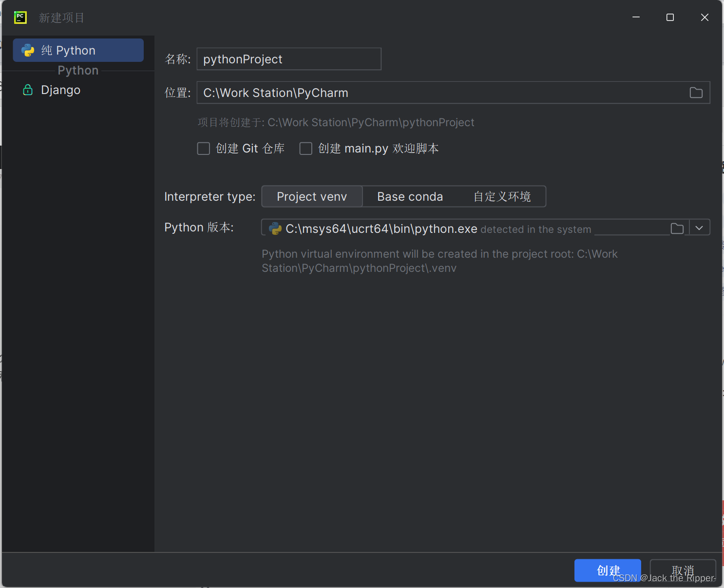
Task: Click the Python logo icon beside 纯 Python
Action: (28, 50)
